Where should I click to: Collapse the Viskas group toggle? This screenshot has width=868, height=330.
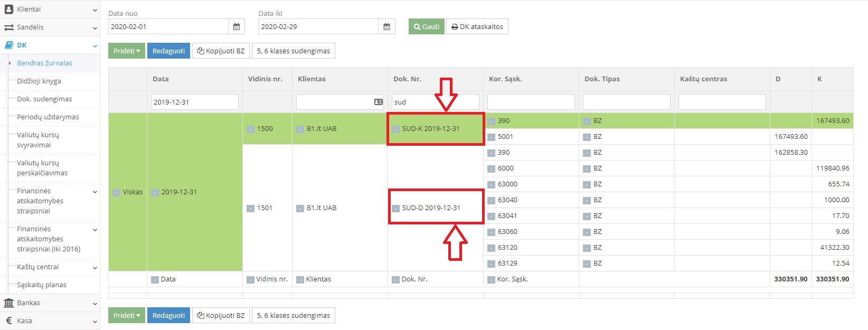click(116, 192)
